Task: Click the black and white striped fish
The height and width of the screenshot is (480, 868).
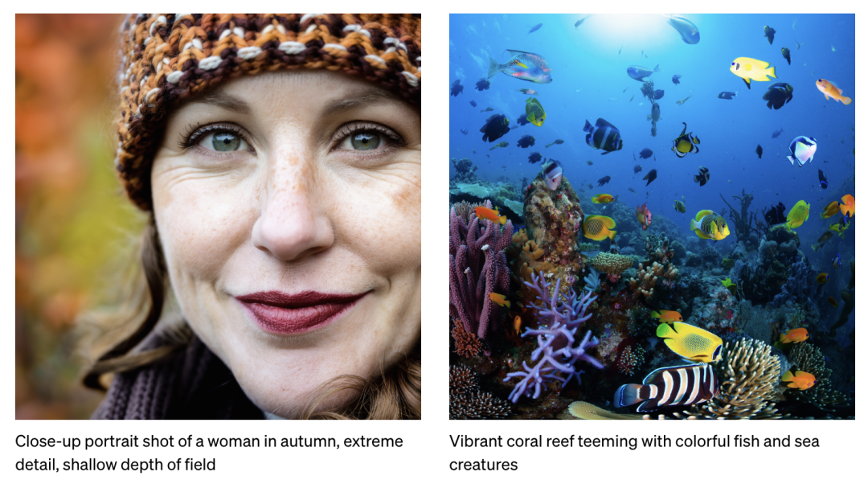Action: (667, 388)
